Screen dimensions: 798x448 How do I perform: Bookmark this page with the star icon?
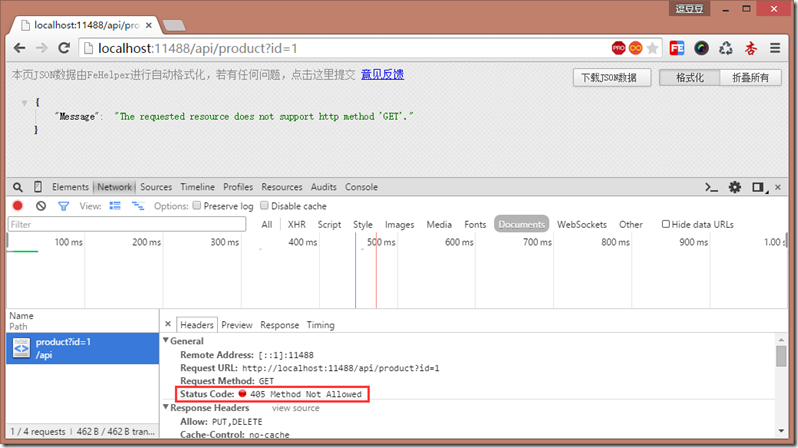click(x=652, y=48)
